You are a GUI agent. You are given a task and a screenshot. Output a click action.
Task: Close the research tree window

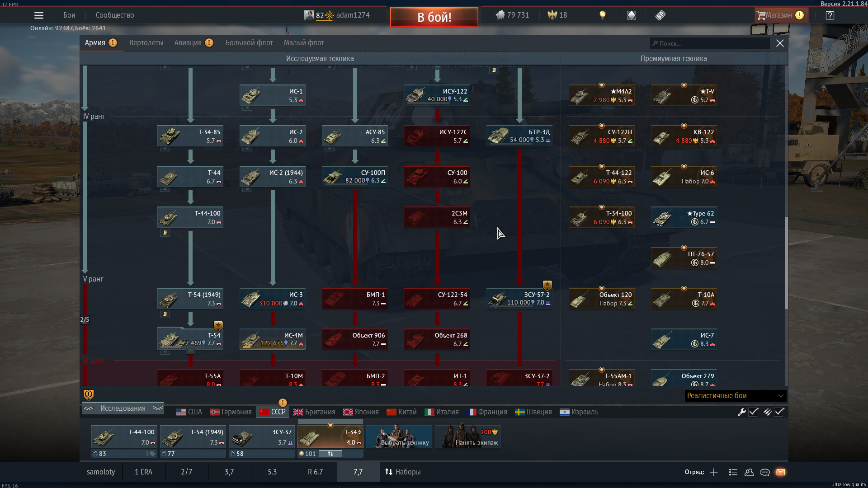[x=780, y=43]
